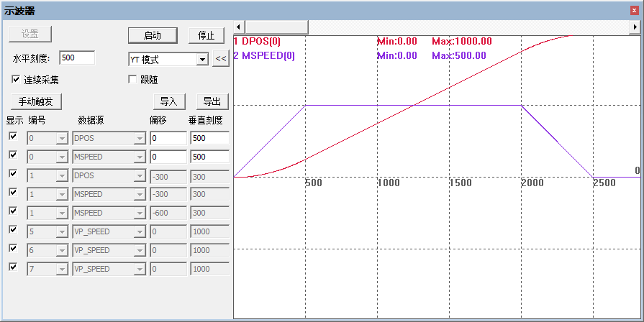Click the scroll-right arrow above the waveform
The image size is (644, 322).
point(635,27)
